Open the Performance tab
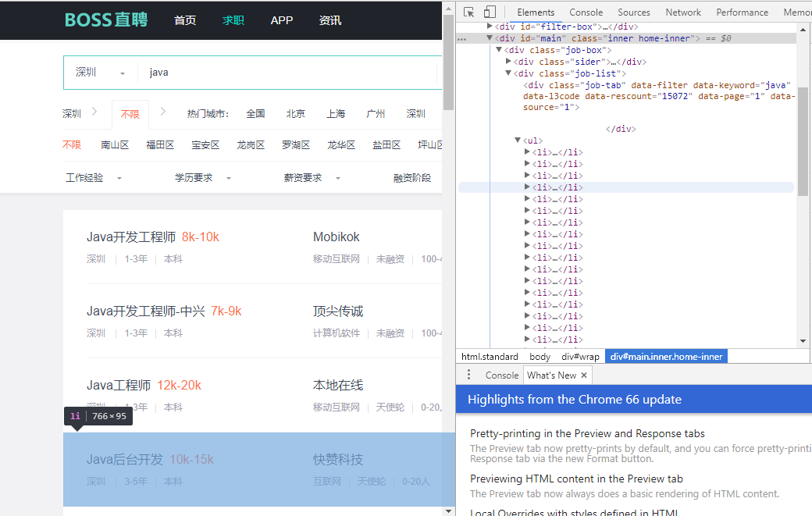Image resolution: width=812 pixels, height=516 pixels. [x=742, y=12]
